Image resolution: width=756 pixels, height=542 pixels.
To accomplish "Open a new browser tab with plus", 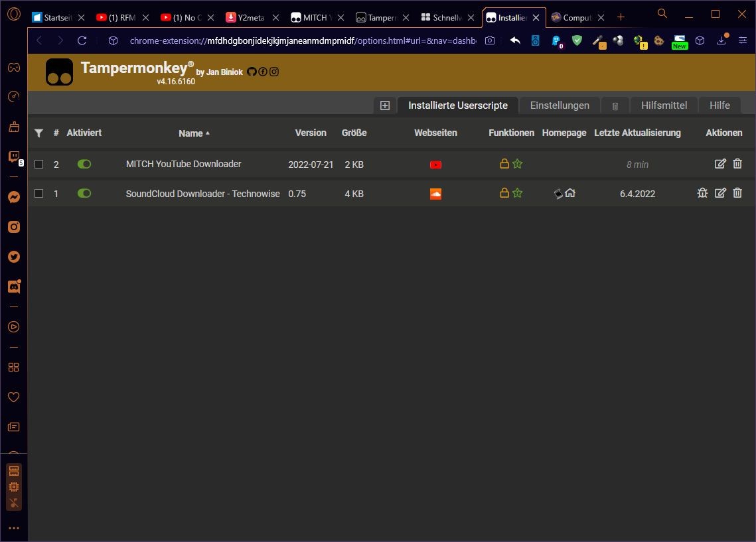I will [621, 17].
